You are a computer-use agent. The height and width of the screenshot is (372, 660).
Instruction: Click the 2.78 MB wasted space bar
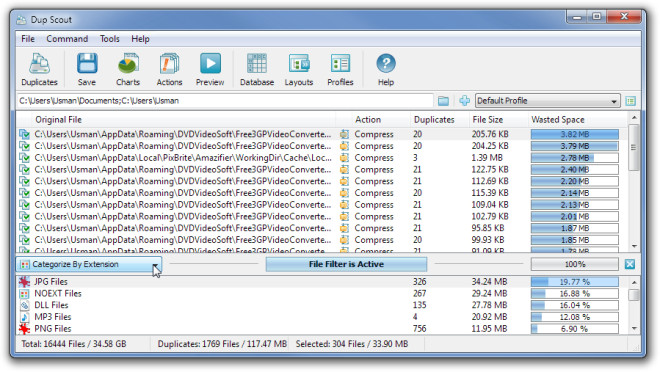575,158
